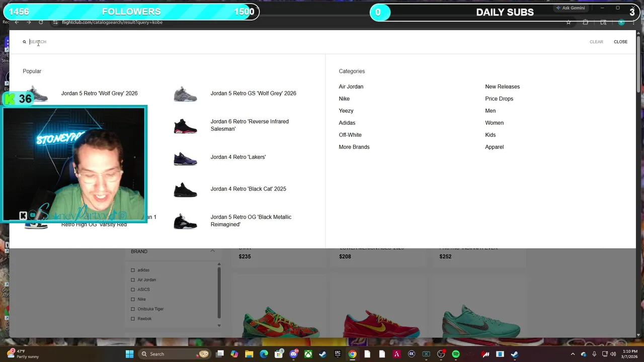This screenshot has height=362, width=644.
Task: Tick the Reebok brand checkbox
Action: coord(133,319)
